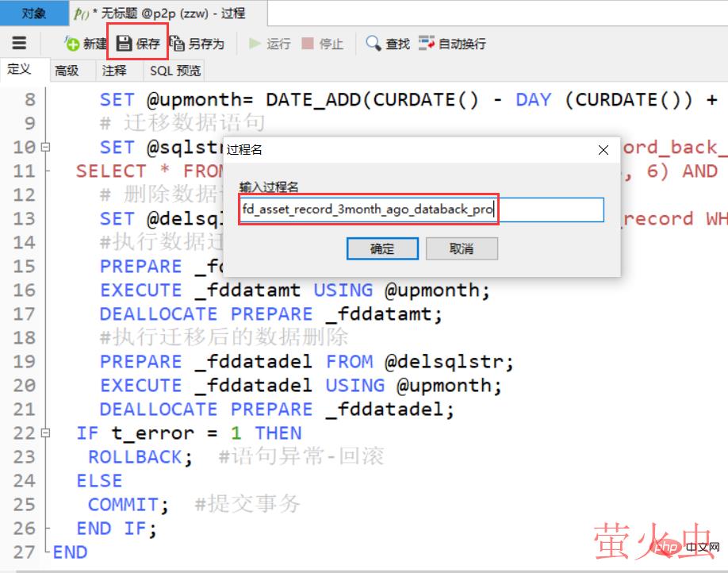Click '输入过程名' label in dialog

click(269, 187)
